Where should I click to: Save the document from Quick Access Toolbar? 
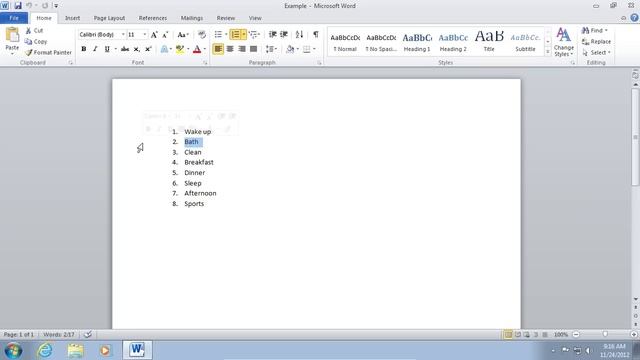(x=18, y=6)
